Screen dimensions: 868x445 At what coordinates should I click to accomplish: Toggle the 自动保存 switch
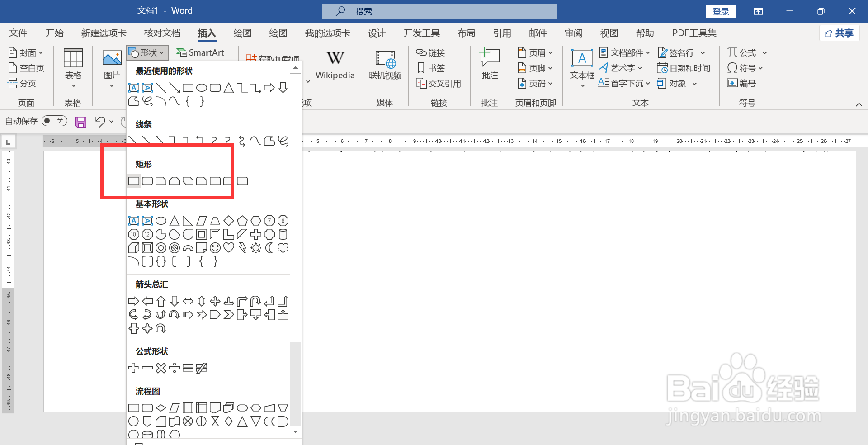(54, 121)
